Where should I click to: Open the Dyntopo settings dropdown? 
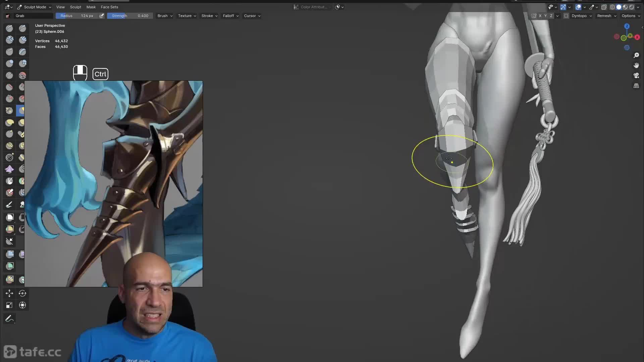tap(582, 16)
